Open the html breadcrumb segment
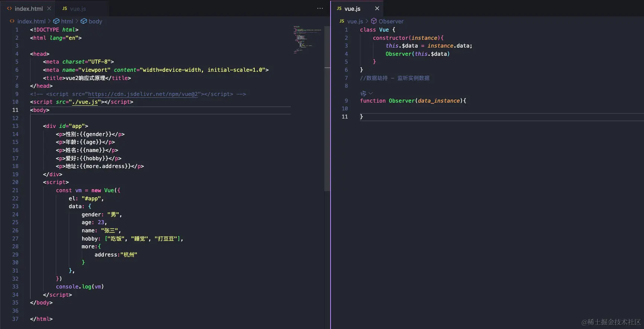This screenshot has height=329, width=644. click(x=67, y=21)
